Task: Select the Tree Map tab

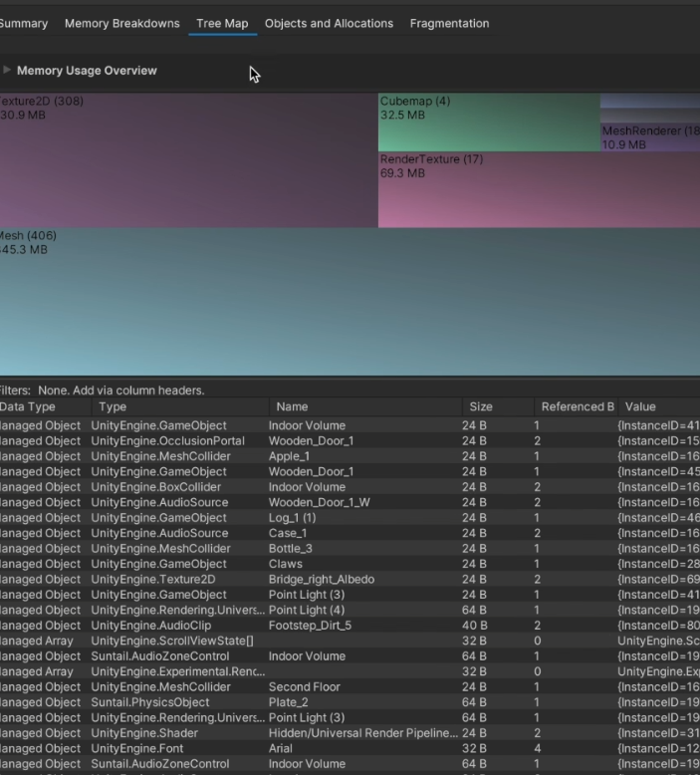Action: click(x=222, y=23)
